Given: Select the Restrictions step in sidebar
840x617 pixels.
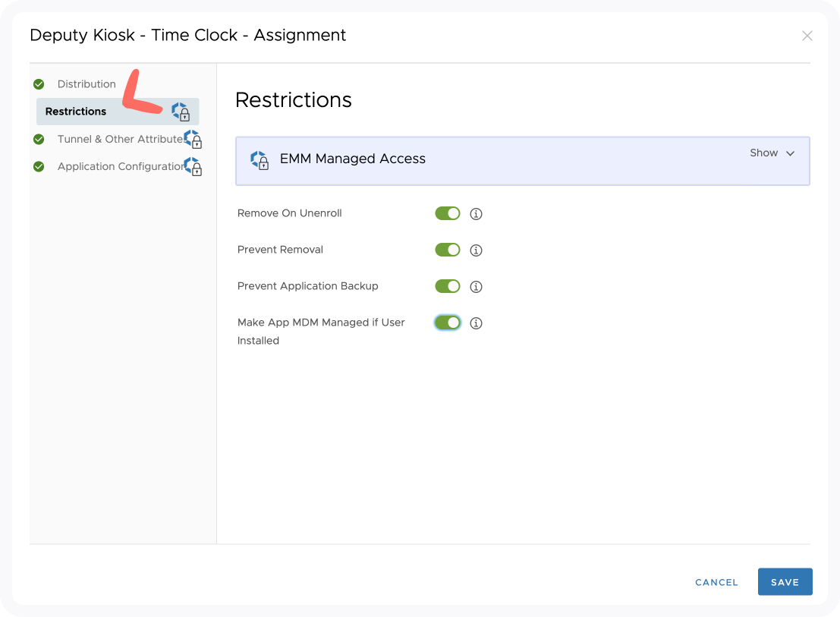Looking at the screenshot, I should (118, 112).
